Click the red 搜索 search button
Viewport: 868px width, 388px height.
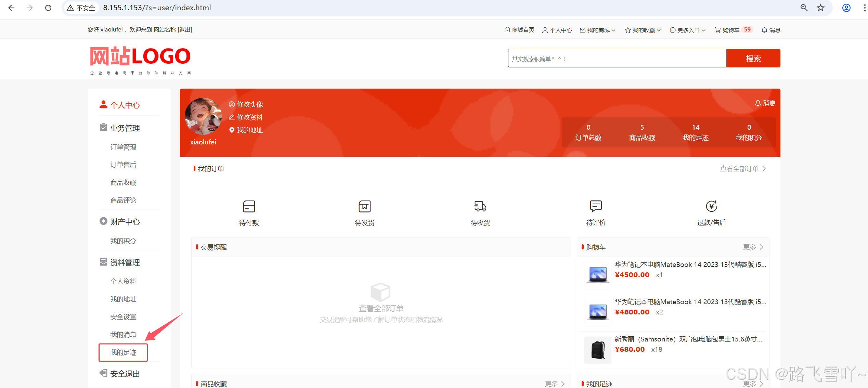pos(753,59)
